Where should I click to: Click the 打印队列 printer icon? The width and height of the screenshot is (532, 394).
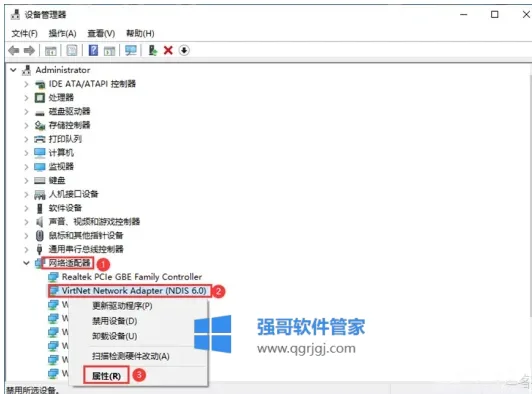coord(40,139)
